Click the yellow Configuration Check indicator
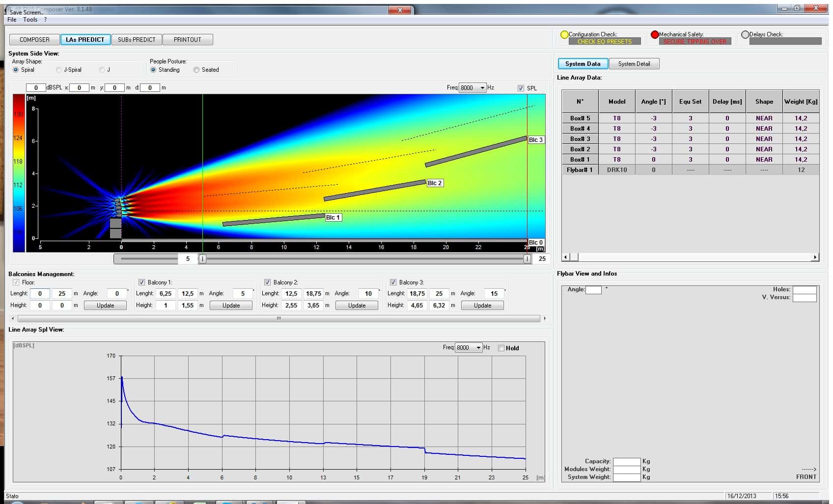 tap(564, 34)
